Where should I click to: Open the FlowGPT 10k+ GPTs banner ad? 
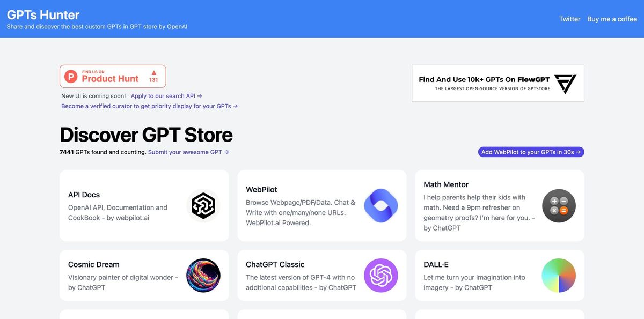point(498,83)
